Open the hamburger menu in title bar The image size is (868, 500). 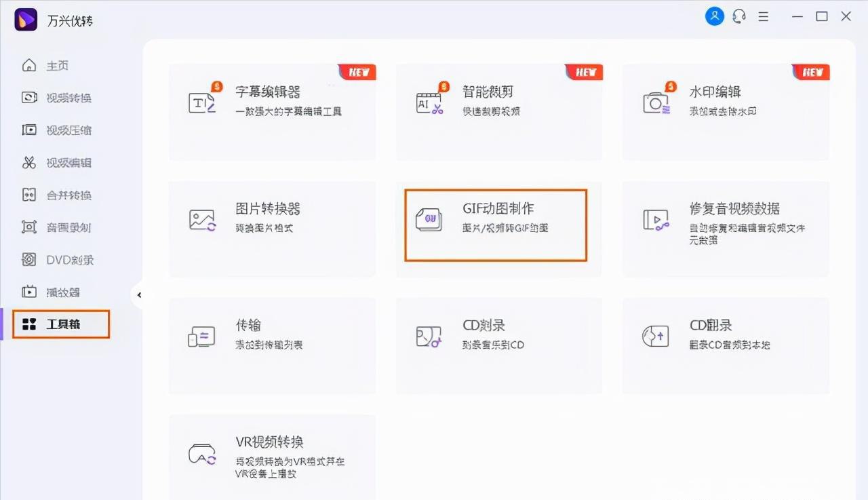click(764, 17)
